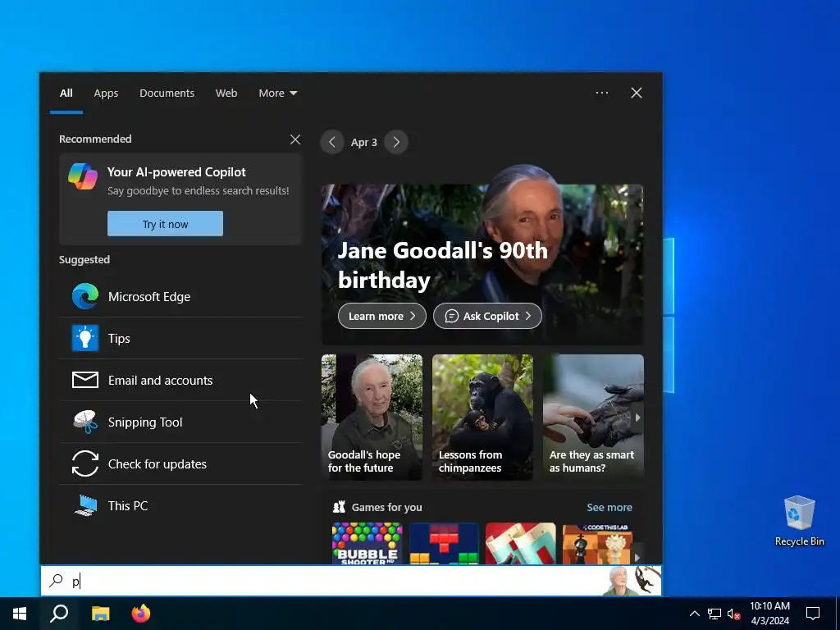Screen dimensions: 840x630
Task: Click the Apr 3 date label
Action: click(363, 142)
